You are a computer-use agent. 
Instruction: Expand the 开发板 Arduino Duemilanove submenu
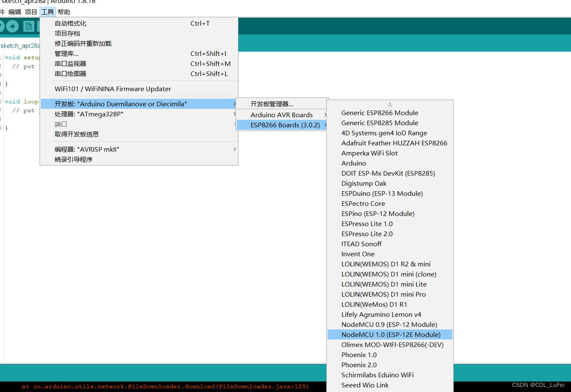tap(139, 104)
